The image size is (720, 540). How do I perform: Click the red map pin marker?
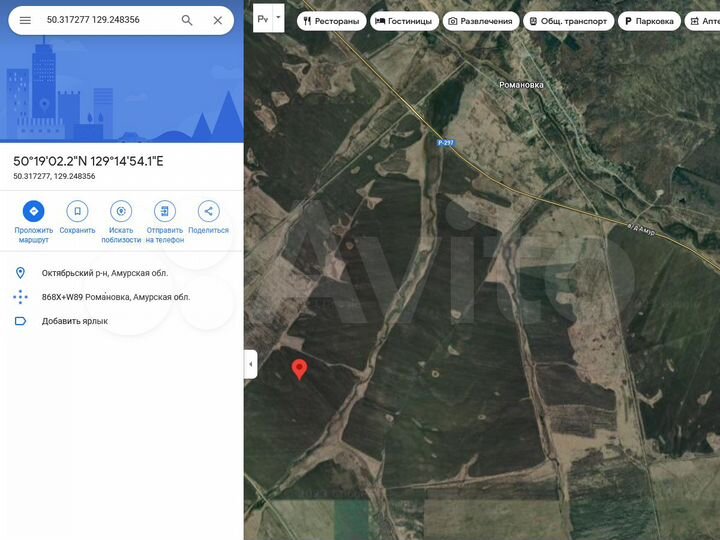(299, 368)
